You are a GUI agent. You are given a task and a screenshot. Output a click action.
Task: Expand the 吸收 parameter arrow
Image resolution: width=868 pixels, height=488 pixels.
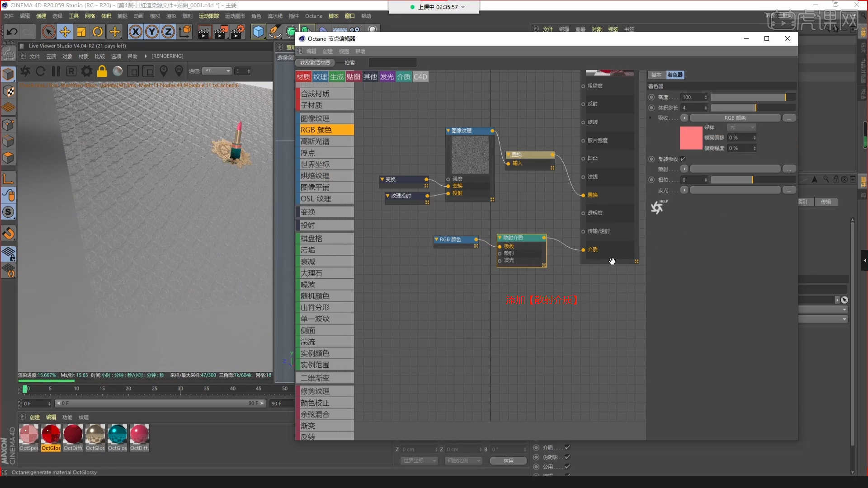pyautogui.click(x=651, y=118)
